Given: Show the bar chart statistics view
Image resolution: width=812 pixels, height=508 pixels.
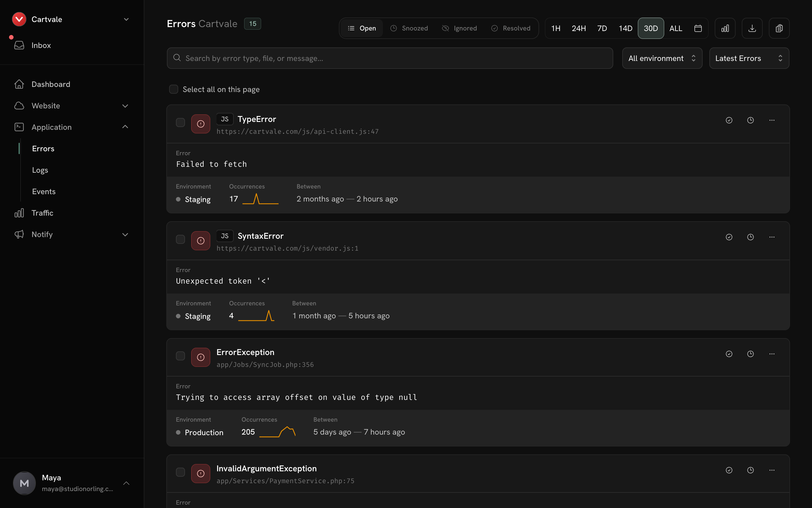Looking at the screenshot, I should [x=725, y=28].
